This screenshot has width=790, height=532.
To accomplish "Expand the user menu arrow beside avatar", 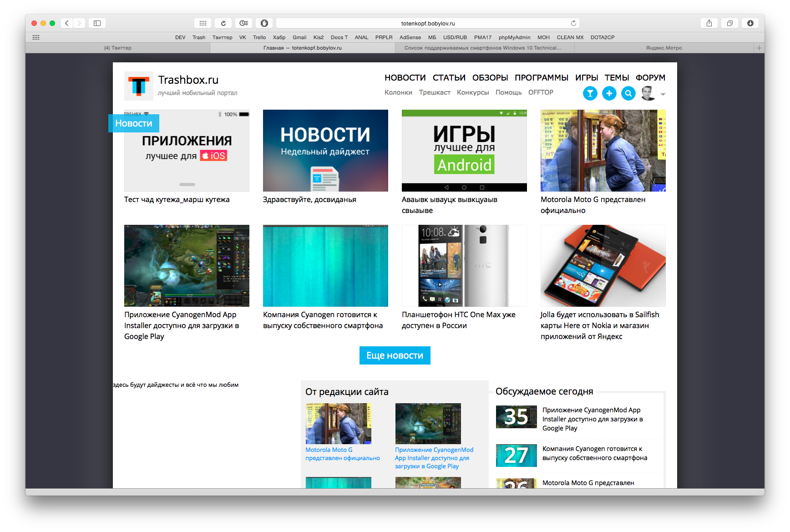I will (663, 94).
